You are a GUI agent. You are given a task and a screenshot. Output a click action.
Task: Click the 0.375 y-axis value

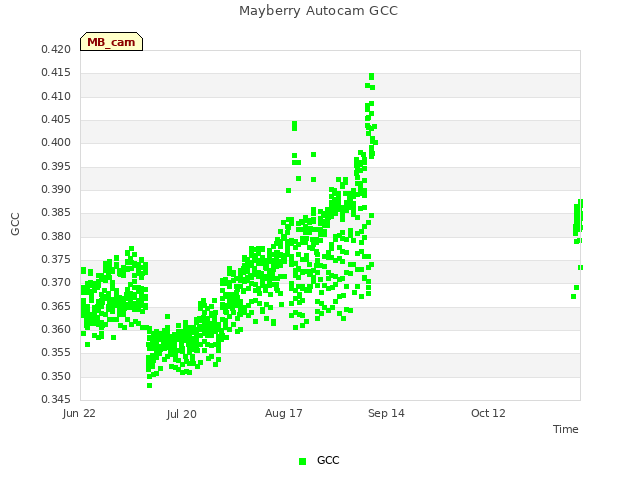tap(56, 260)
